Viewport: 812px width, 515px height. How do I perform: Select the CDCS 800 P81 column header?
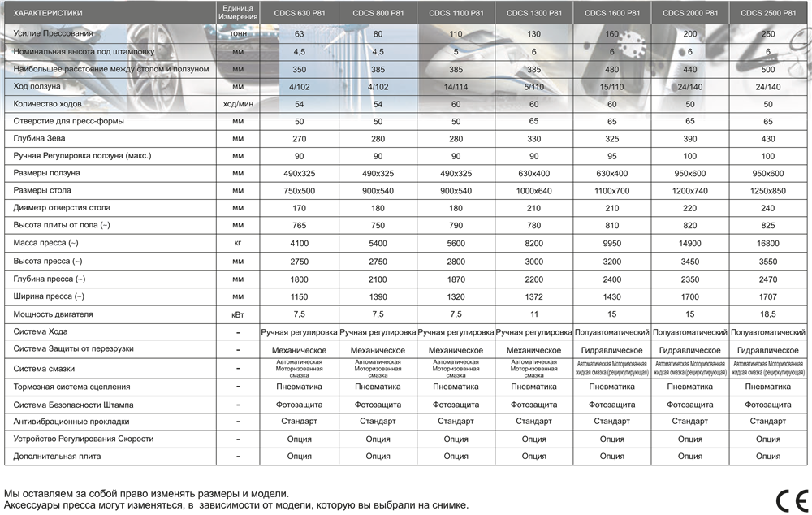[378, 13]
